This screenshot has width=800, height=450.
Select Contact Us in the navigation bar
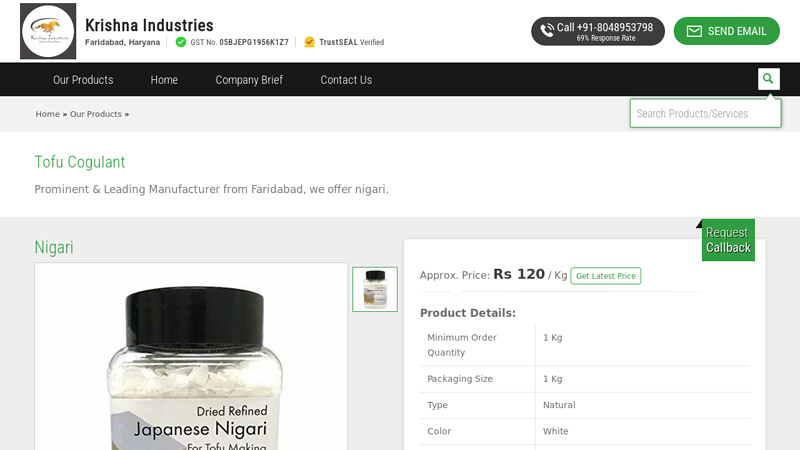click(x=346, y=80)
